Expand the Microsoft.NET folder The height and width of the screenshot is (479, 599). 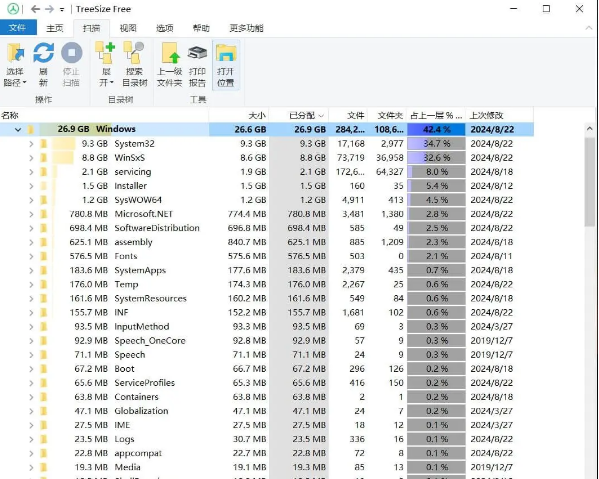click(31, 214)
